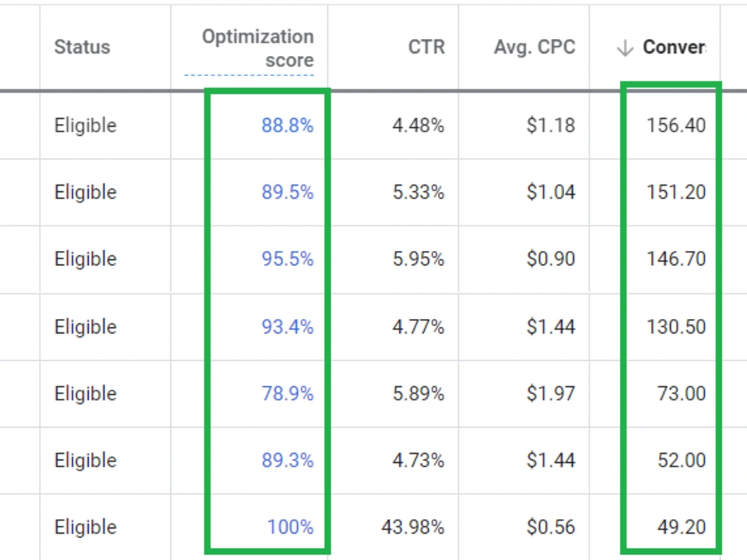Select the Optimization score column header
Screen dimensions: 747x560
(258, 48)
